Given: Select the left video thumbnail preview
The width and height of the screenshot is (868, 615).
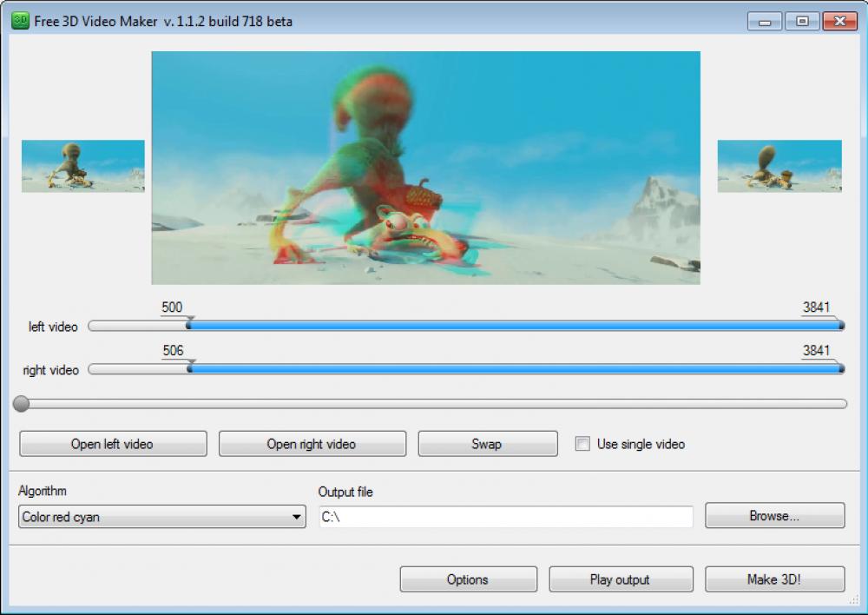Looking at the screenshot, I should coord(82,166).
